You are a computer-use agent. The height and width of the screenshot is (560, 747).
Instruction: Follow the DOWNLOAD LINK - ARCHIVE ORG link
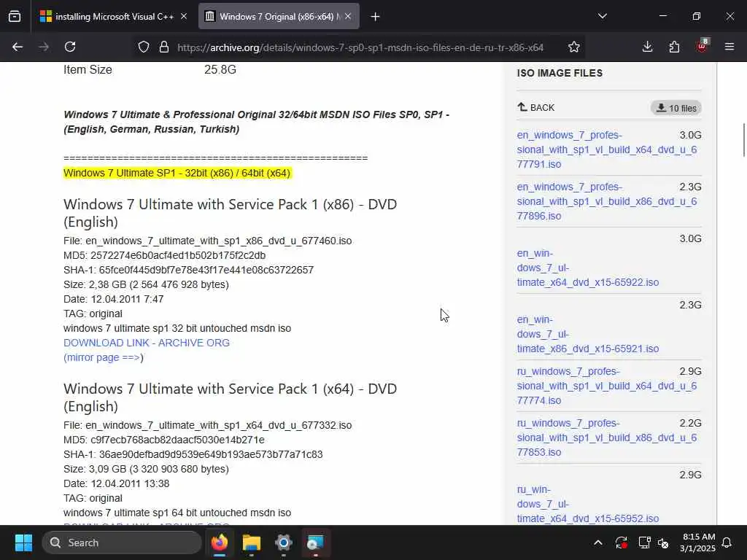point(146,343)
